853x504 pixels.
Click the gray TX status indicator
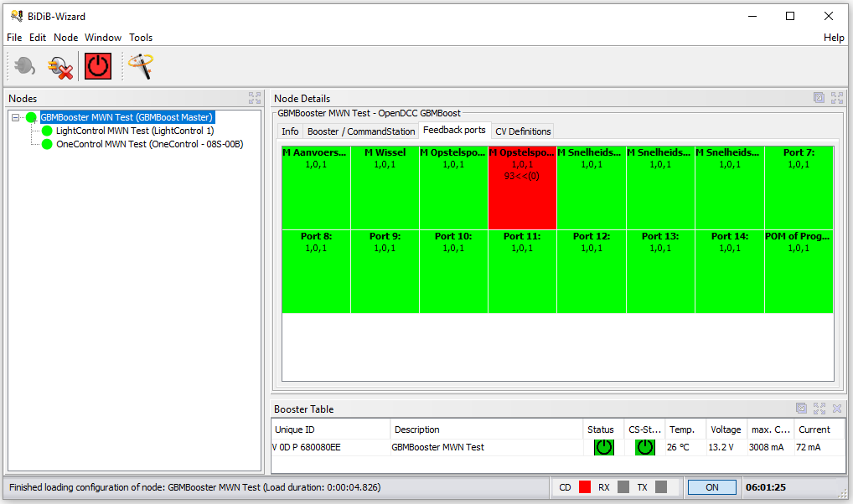(x=661, y=487)
